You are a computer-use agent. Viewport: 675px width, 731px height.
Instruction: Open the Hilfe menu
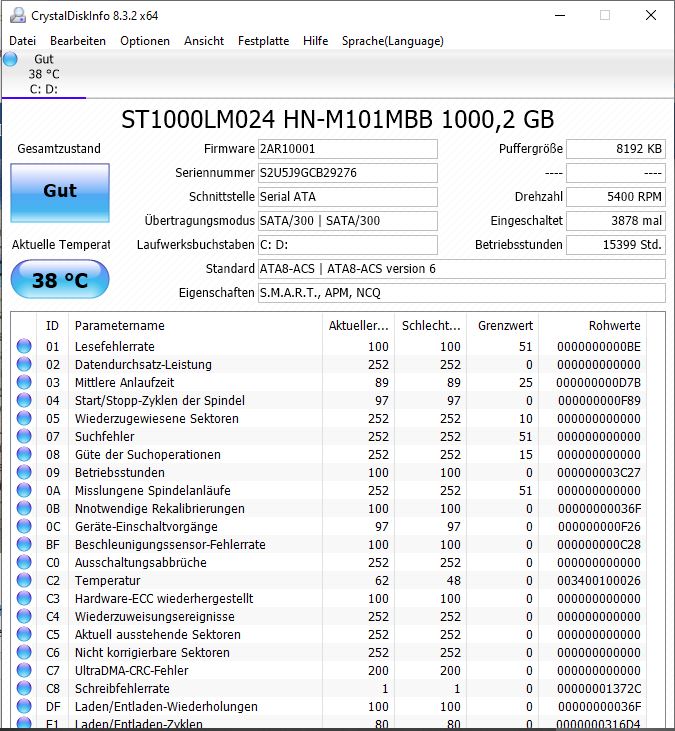coord(316,41)
